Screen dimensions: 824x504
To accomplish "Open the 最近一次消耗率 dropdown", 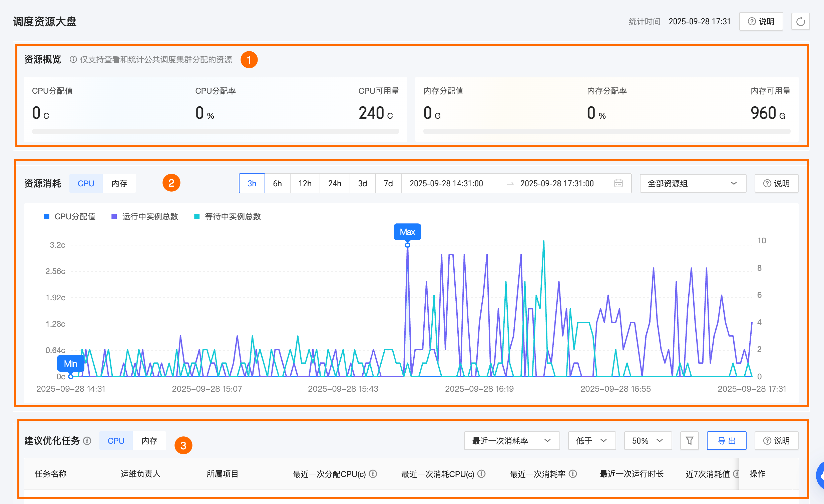I will 511,440.
